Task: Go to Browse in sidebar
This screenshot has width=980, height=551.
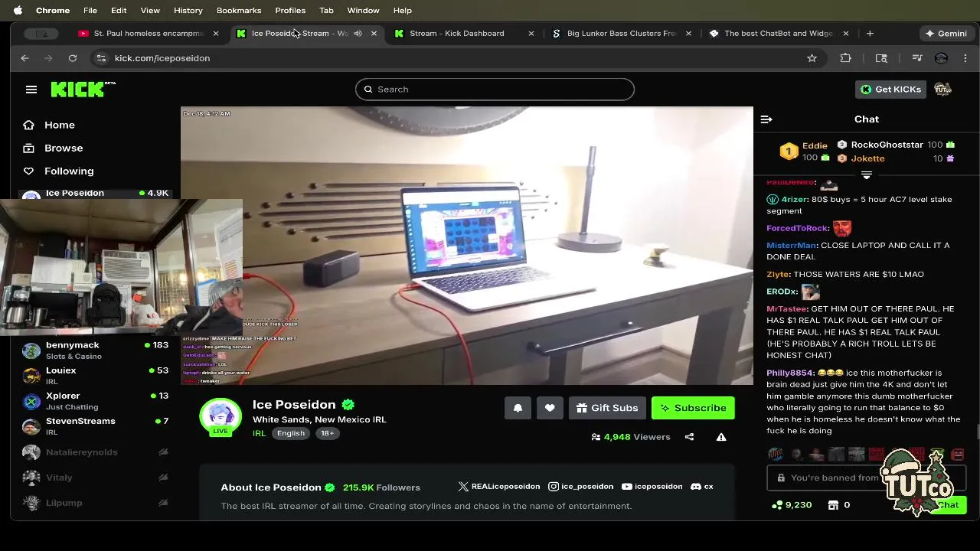Action: [x=64, y=148]
